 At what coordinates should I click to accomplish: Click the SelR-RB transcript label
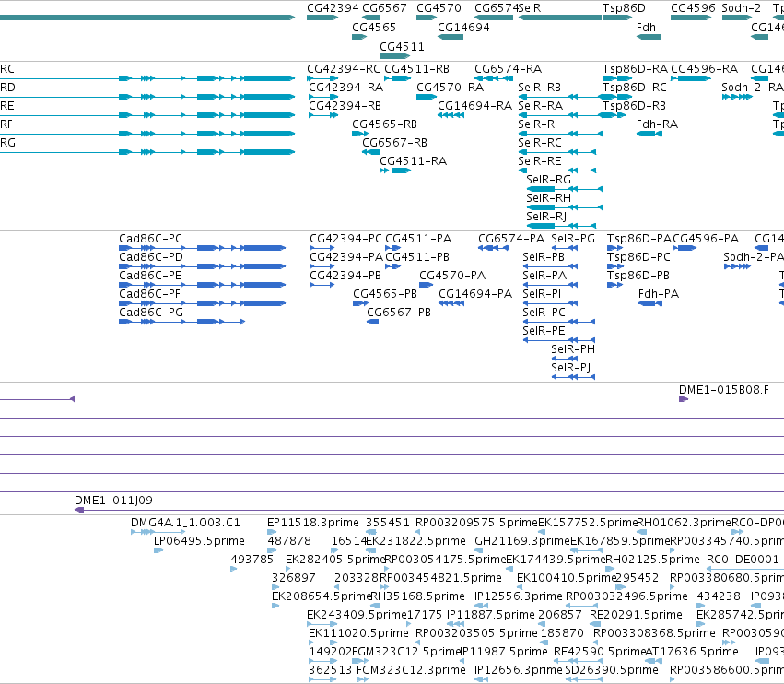[x=540, y=88]
